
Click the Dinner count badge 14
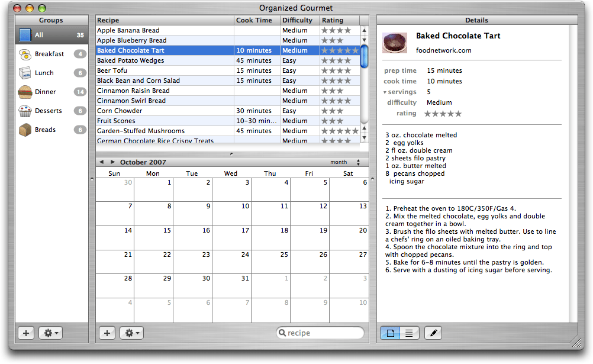coord(80,92)
